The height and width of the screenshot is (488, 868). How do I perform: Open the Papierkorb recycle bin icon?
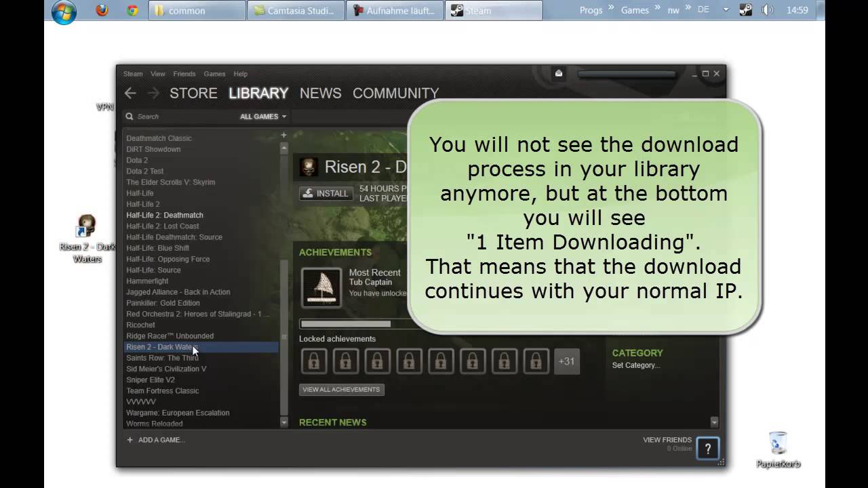pyautogui.click(x=778, y=449)
